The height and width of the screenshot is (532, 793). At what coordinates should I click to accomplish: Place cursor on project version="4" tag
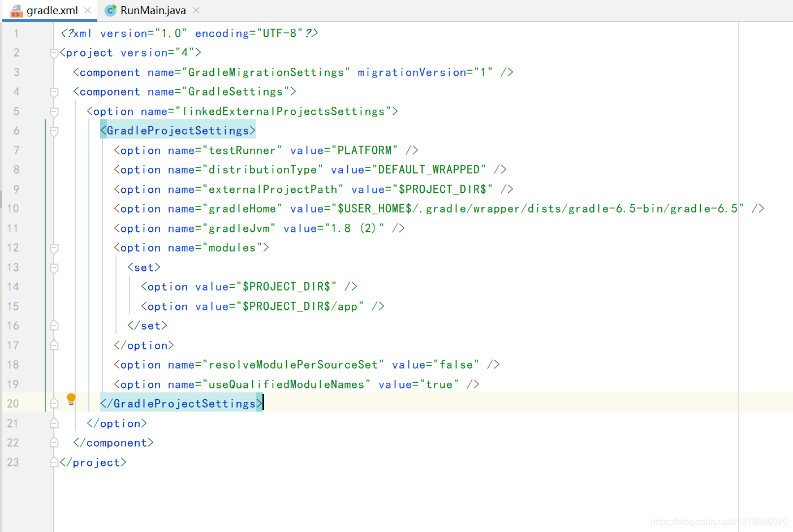click(x=131, y=53)
